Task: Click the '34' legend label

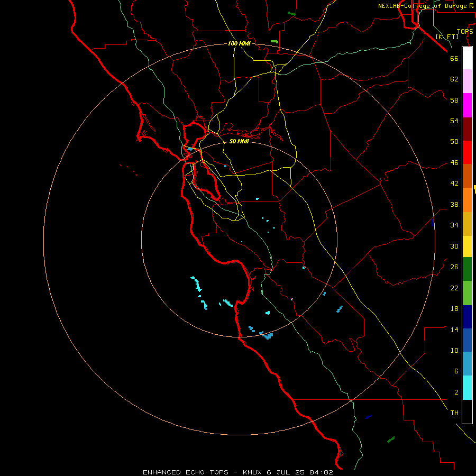Action: pyautogui.click(x=454, y=225)
